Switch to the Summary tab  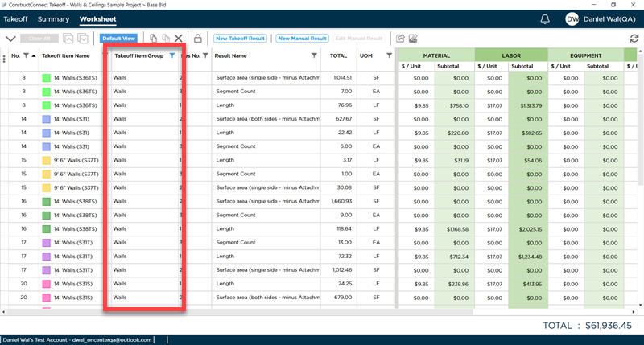[x=53, y=19]
